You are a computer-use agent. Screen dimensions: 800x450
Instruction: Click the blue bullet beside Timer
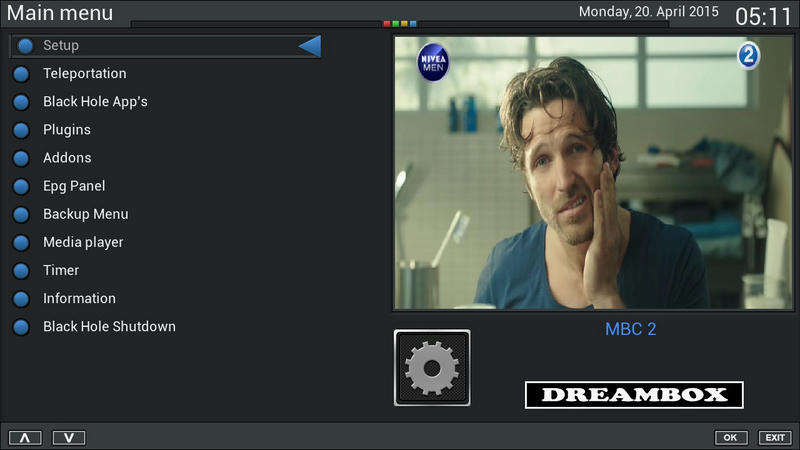(x=21, y=270)
